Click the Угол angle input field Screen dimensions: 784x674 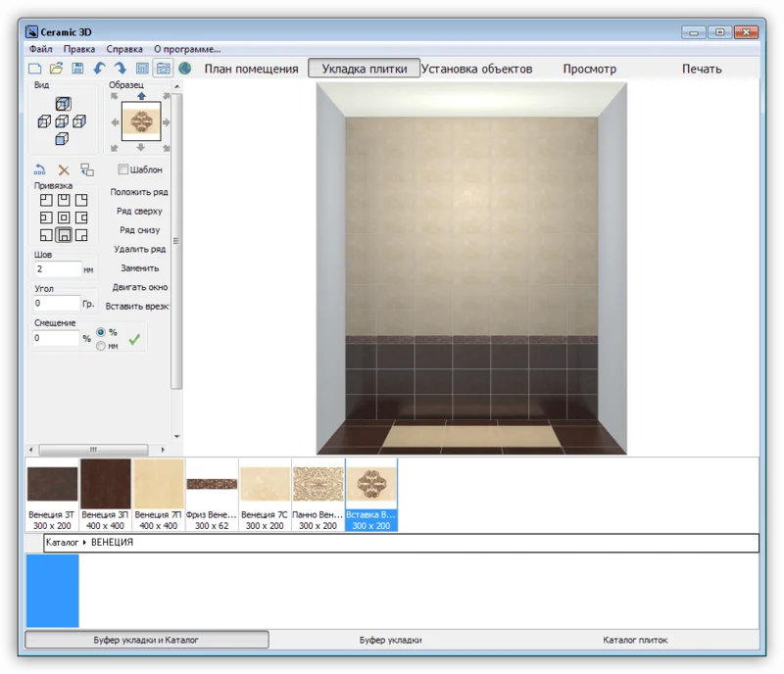(x=56, y=303)
